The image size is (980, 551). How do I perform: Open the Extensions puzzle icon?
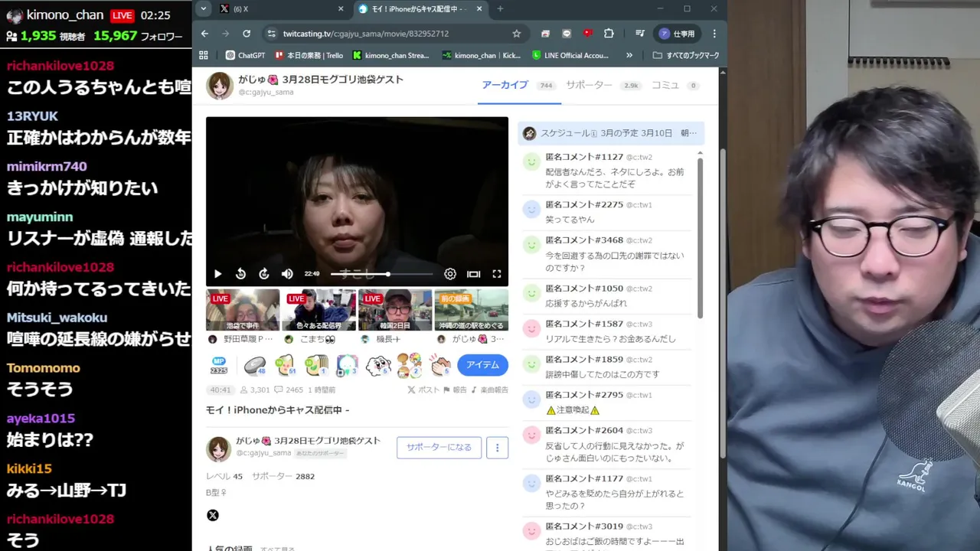click(609, 34)
